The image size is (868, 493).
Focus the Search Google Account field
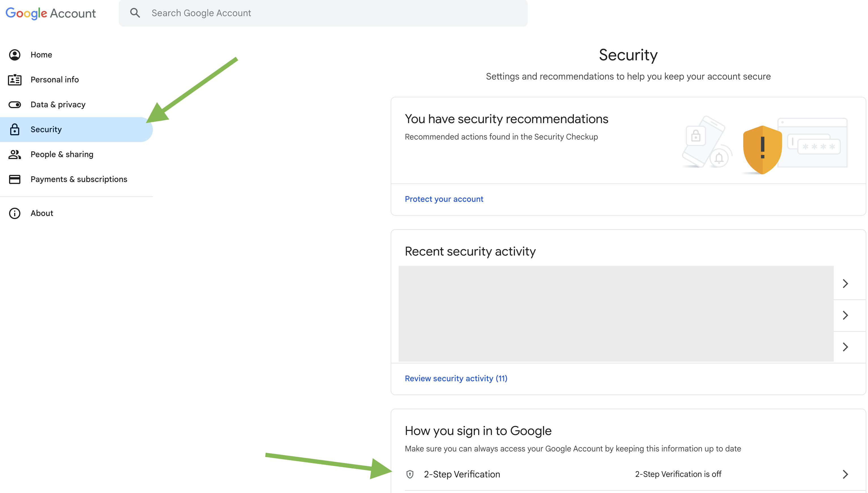(323, 13)
